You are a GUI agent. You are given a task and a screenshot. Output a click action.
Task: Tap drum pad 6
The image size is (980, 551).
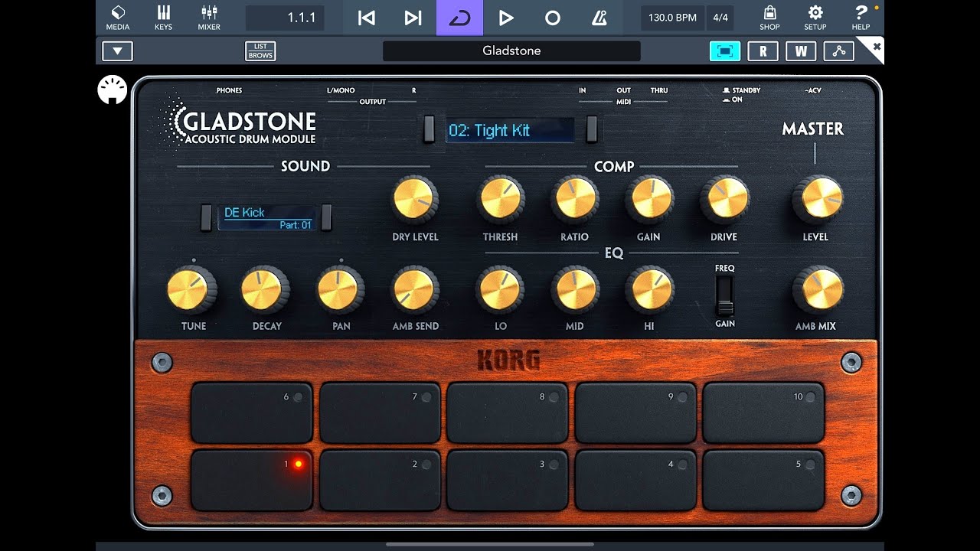pyautogui.click(x=251, y=412)
